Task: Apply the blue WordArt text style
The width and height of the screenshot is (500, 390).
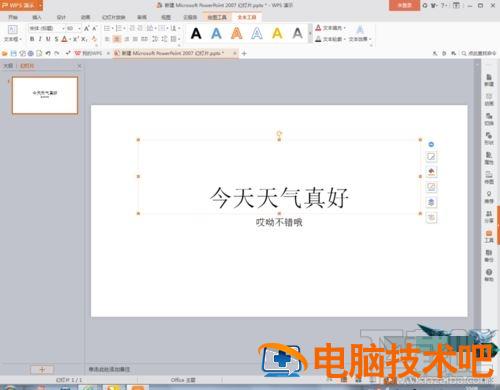Action: click(x=216, y=33)
